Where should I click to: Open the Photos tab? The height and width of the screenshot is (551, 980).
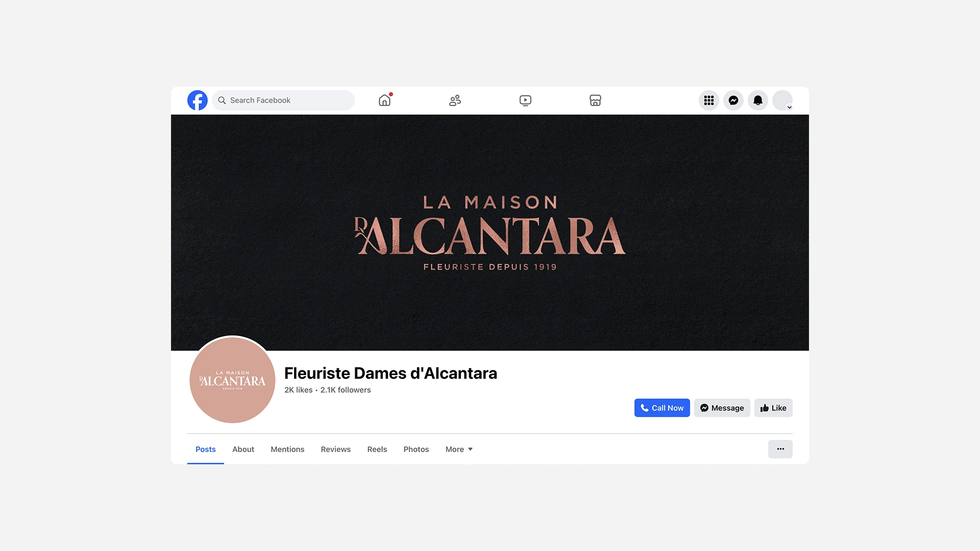click(x=416, y=449)
